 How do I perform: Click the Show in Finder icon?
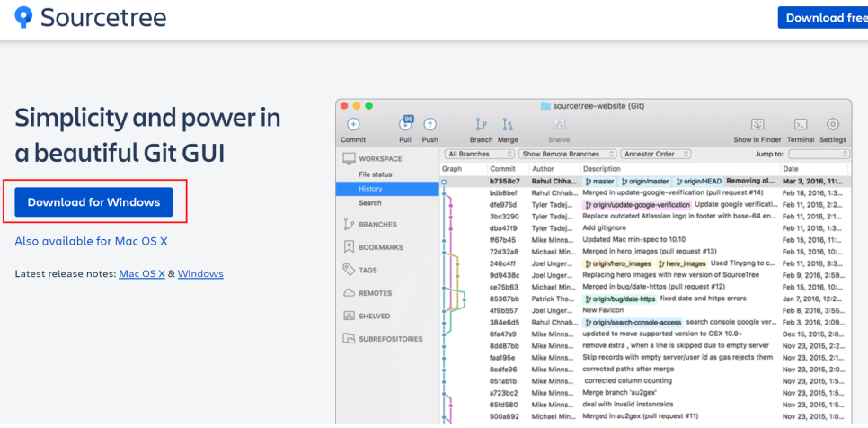tap(757, 124)
